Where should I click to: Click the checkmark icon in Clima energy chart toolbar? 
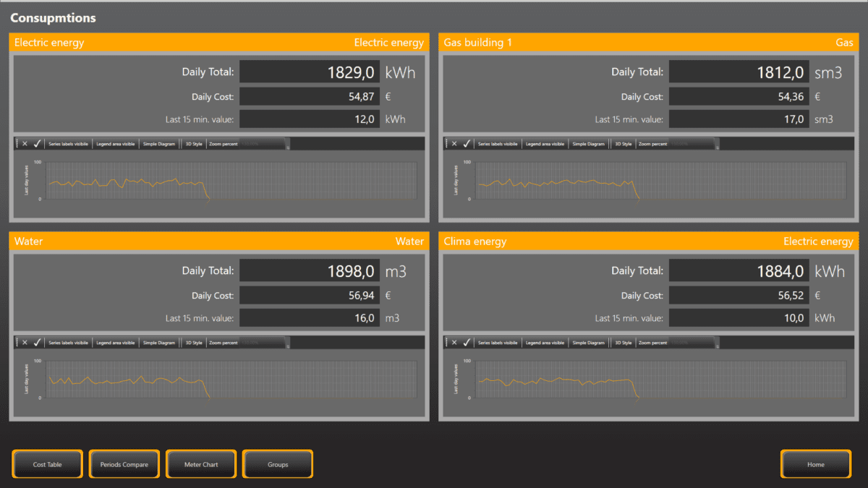467,343
